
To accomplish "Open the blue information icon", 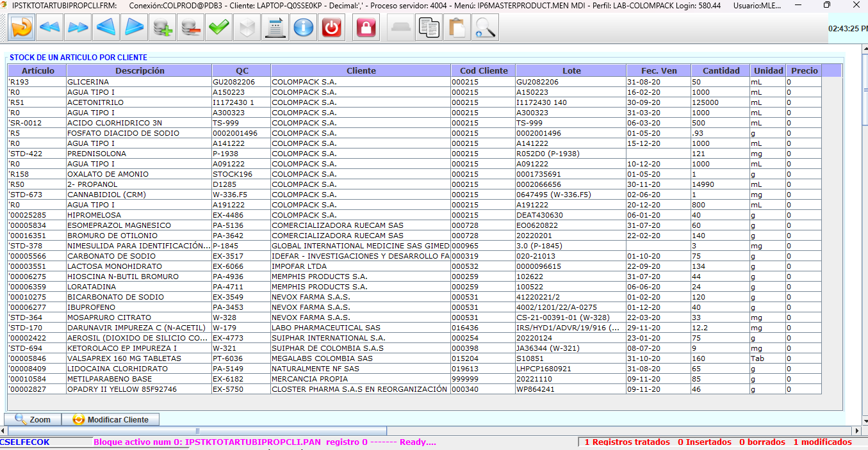I will point(304,28).
